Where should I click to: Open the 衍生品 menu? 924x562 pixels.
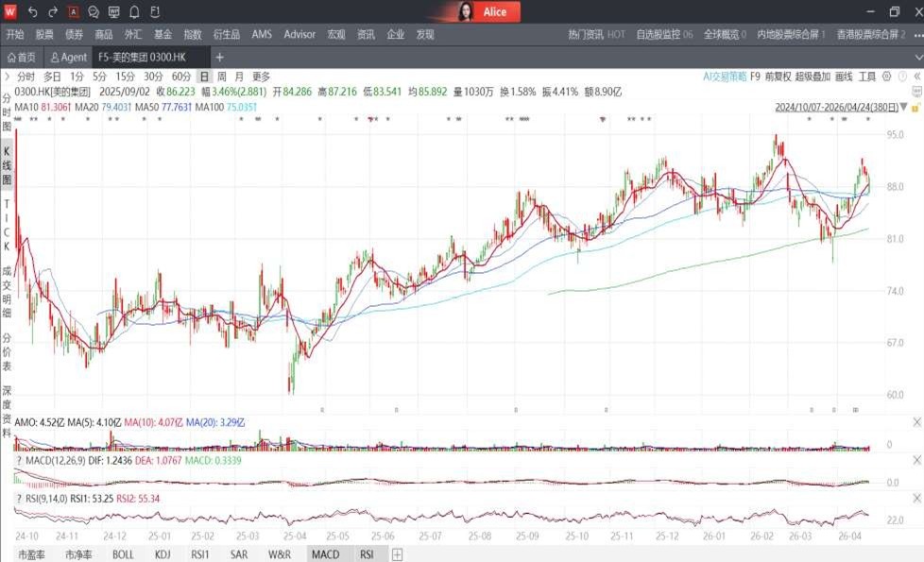pyautogui.click(x=226, y=34)
